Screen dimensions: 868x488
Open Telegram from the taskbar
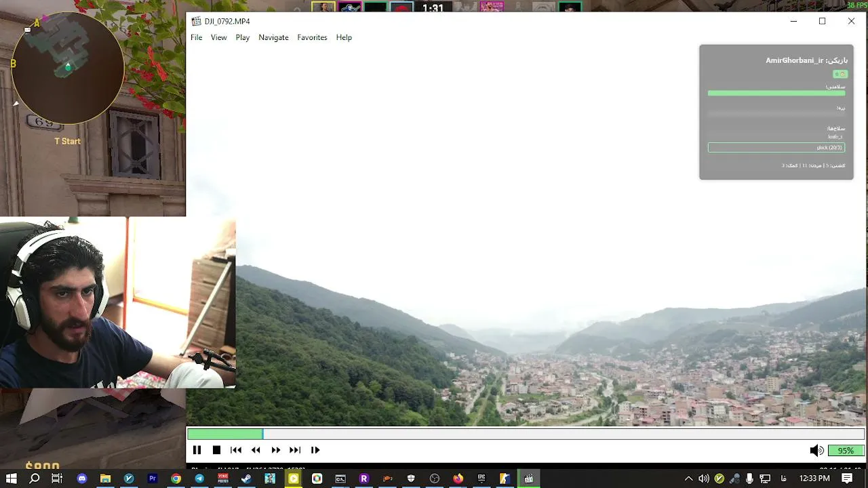point(199,479)
